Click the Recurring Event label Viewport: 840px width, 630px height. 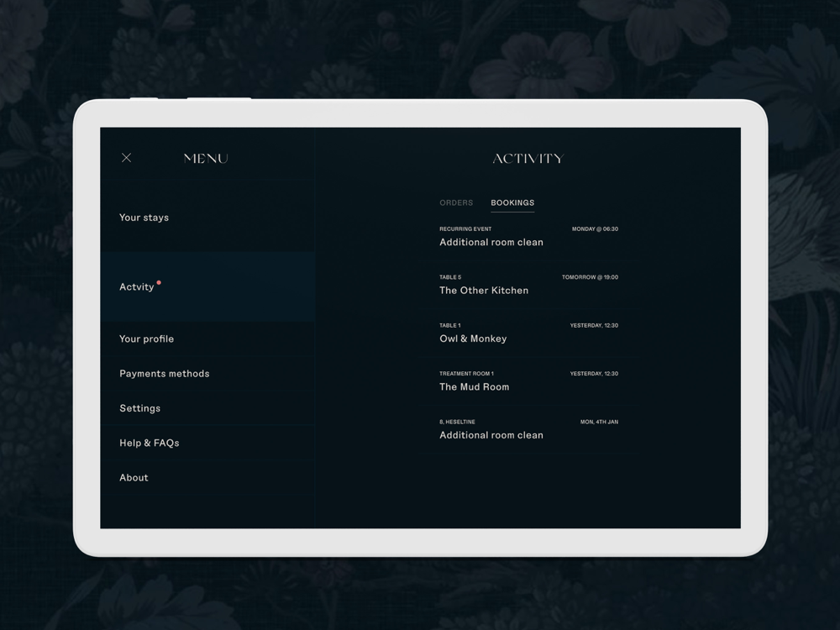465,228
